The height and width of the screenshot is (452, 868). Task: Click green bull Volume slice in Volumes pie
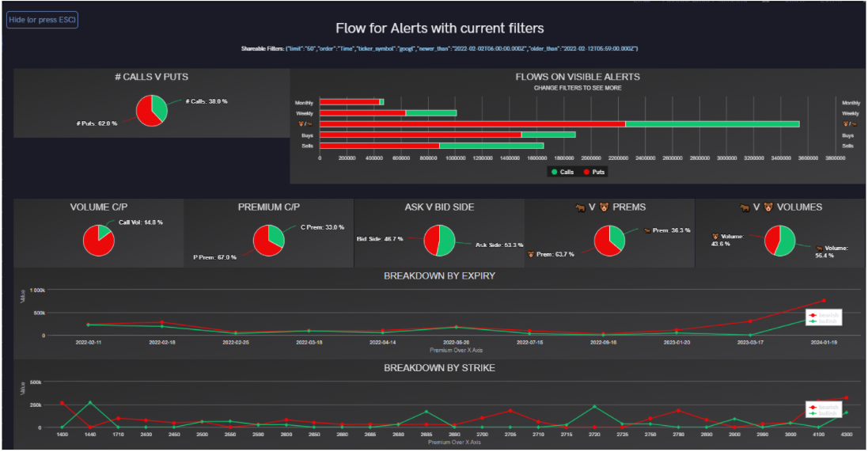pyautogui.click(x=787, y=241)
